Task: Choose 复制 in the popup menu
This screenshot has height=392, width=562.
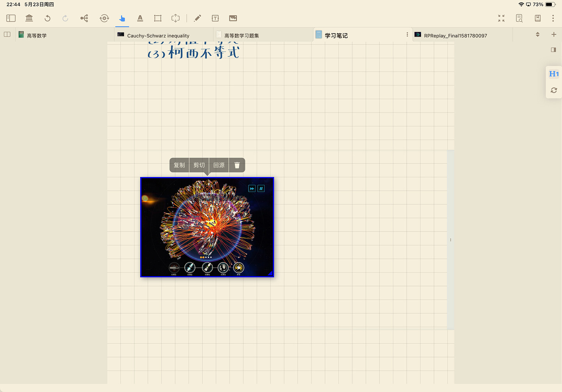Action: 180,165
